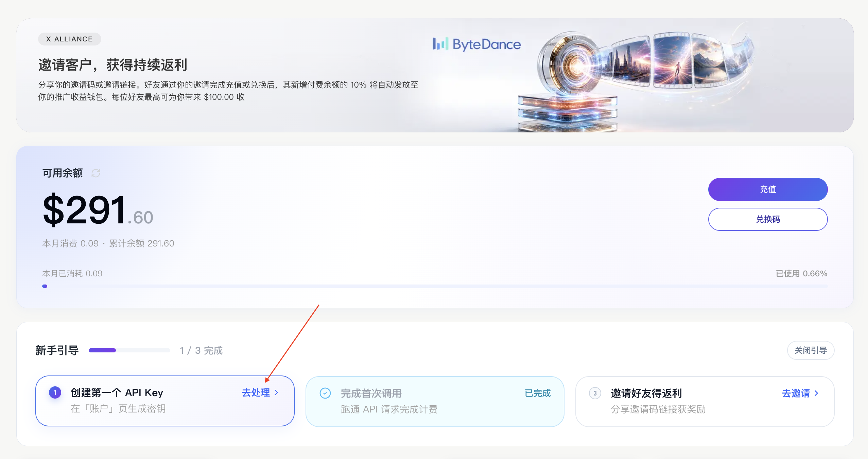The width and height of the screenshot is (868, 459).
Task: Select the 创建第一个 API Key card title
Action: point(117,392)
